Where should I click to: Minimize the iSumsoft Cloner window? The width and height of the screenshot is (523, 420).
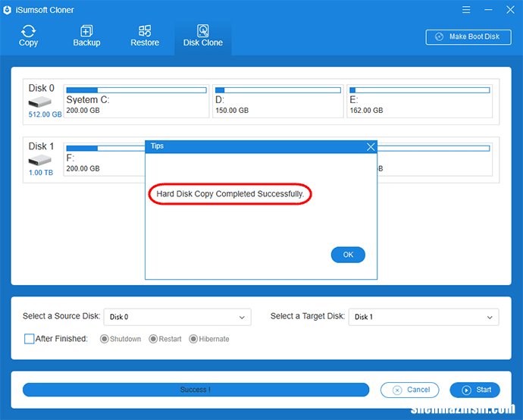pyautogui.click(x=488, y=10)
